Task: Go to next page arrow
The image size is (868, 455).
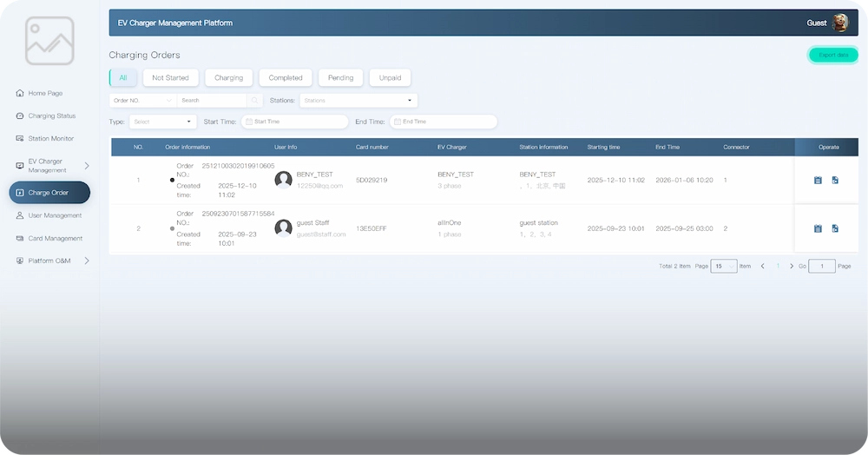Action: click(x=792, y=266)
